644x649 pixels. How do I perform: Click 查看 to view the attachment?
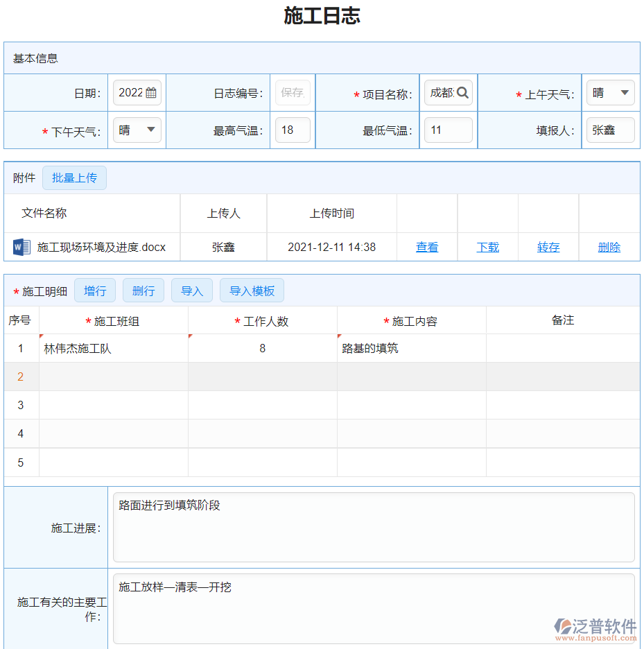click(427, 246)
